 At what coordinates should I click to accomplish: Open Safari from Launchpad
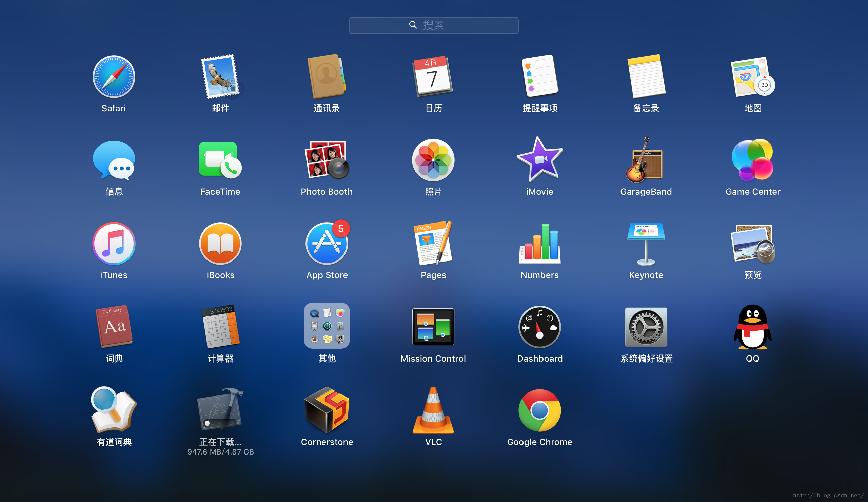point(114,77)
